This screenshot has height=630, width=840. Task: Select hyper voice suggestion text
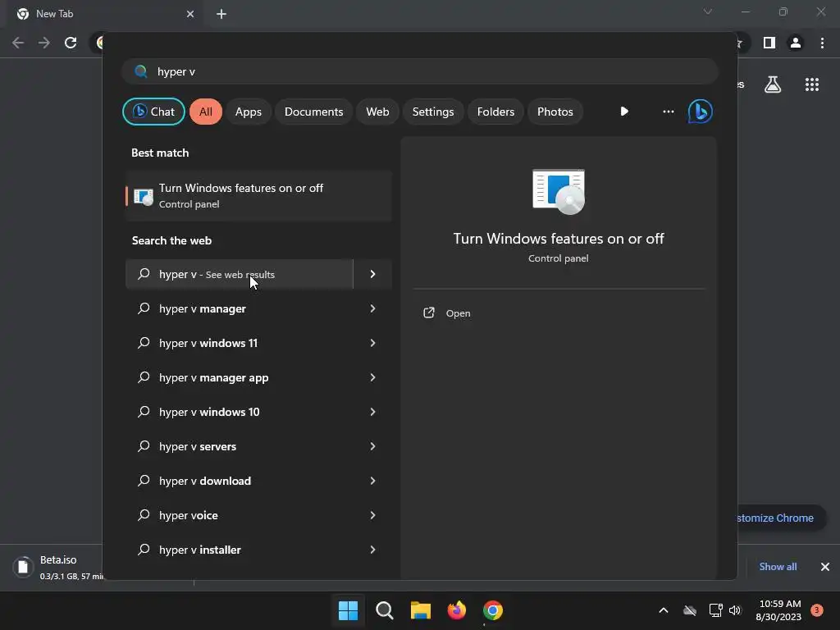(189, 515)
